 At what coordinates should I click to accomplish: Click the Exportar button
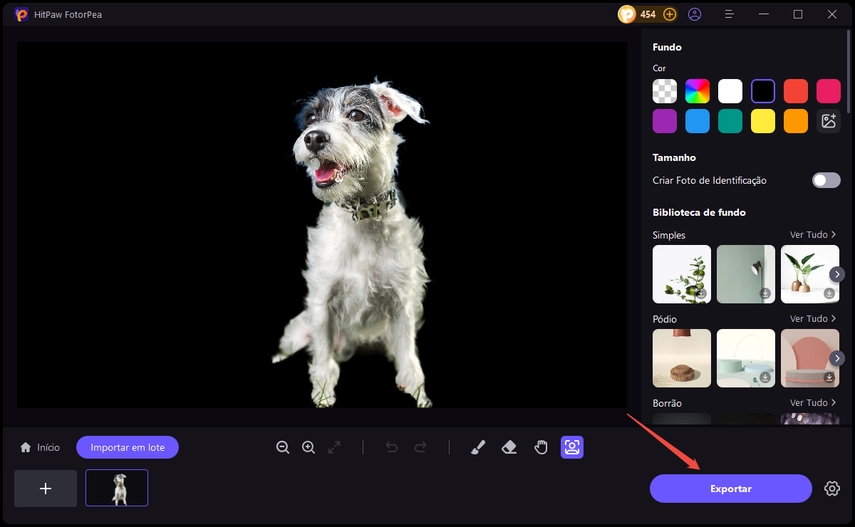click(x=730, y=488)
